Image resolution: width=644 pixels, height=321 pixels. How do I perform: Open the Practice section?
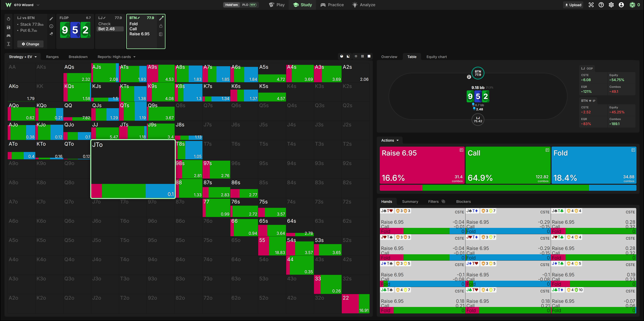[332, 5]
